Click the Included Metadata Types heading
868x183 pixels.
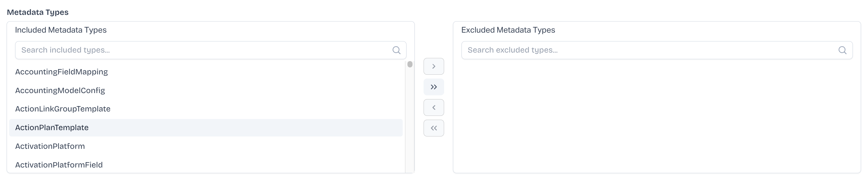(x=61, y=30)
